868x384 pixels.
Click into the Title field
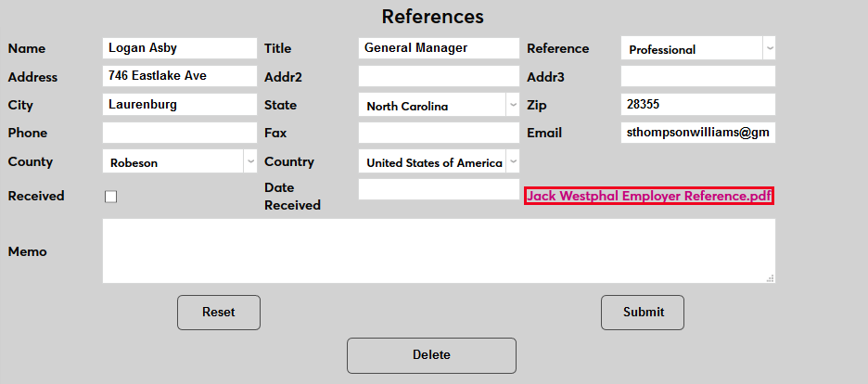(x=439, y=48)
